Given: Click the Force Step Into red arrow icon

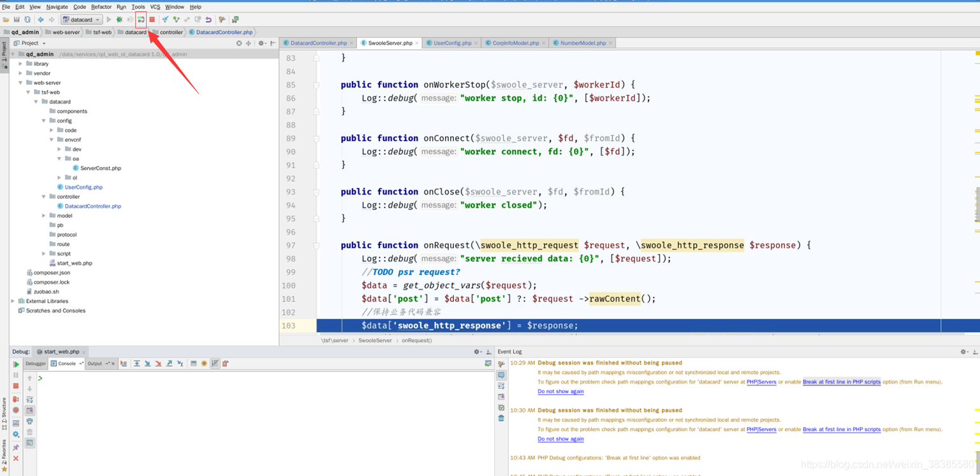Looking at the screenshot, I should point(158,364).
